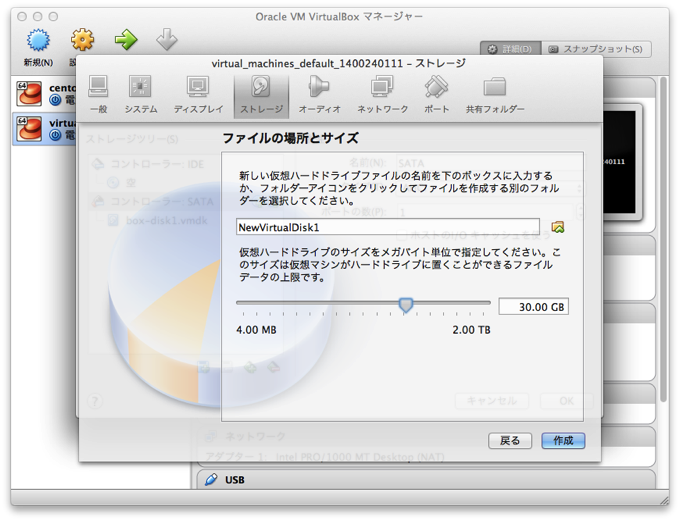Click the 戻る back button
This screenshot has width=680, height=521.
(510, 440)
